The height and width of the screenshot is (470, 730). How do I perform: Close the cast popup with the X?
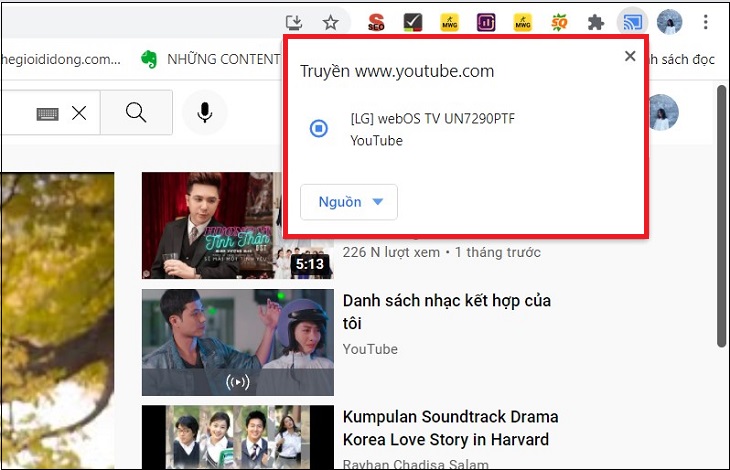630,56
